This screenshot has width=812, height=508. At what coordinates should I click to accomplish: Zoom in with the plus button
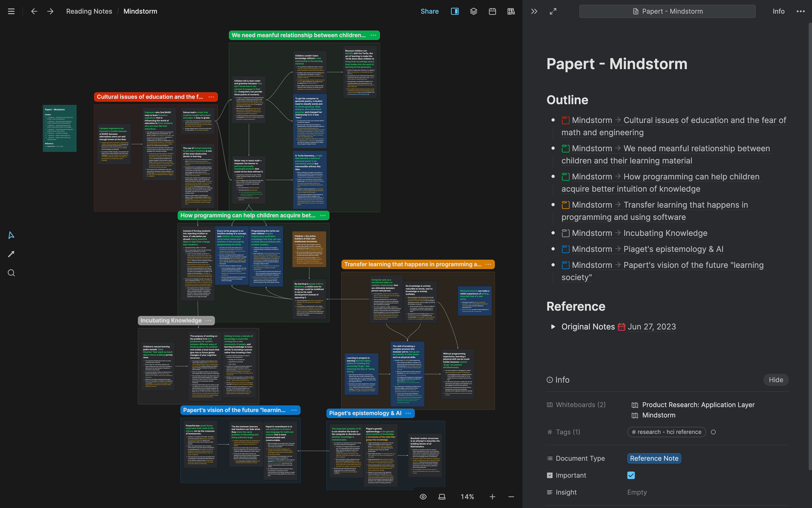coord(492,497)
